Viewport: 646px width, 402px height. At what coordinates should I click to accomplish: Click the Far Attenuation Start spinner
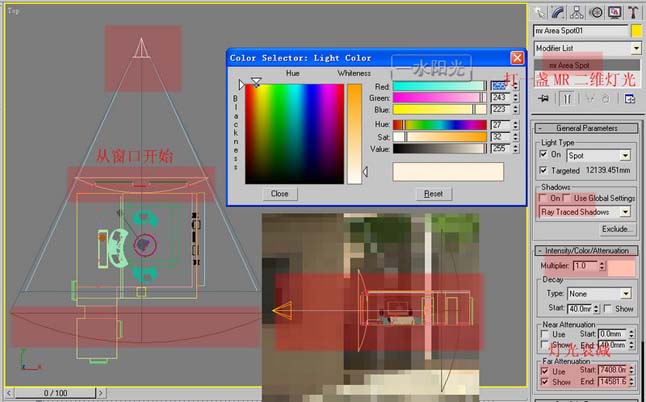(632, 370)
